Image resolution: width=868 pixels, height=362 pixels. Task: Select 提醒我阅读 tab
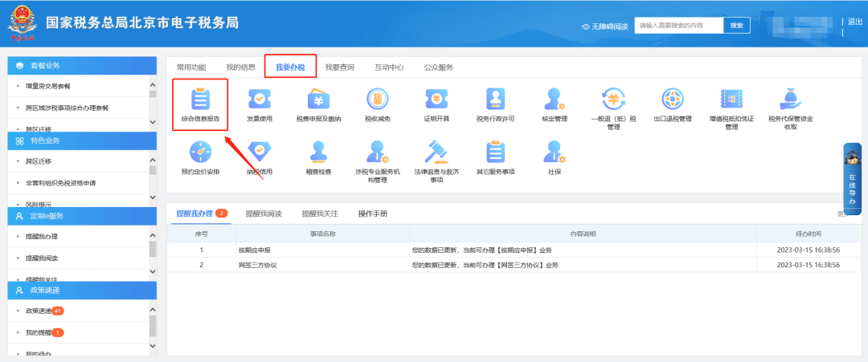[264, 214]
